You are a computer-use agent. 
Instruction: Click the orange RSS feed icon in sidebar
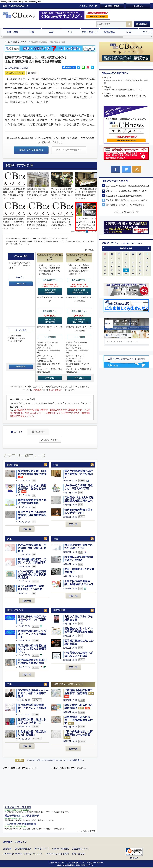tap(137, 169)
